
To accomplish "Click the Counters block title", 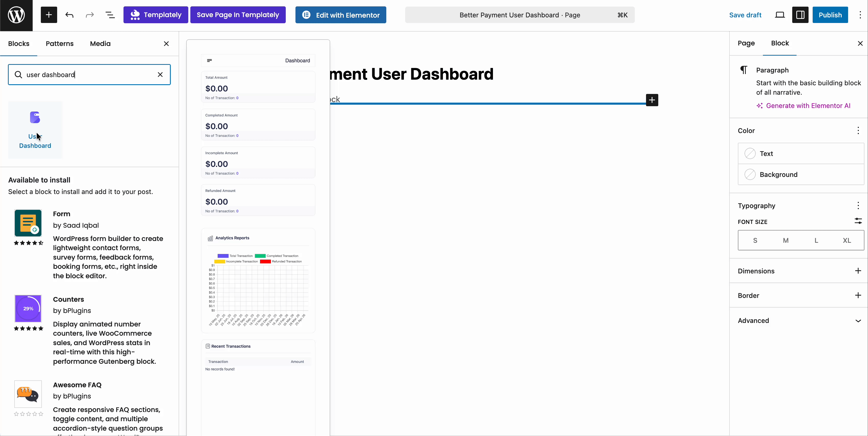I will coord(68,299).
